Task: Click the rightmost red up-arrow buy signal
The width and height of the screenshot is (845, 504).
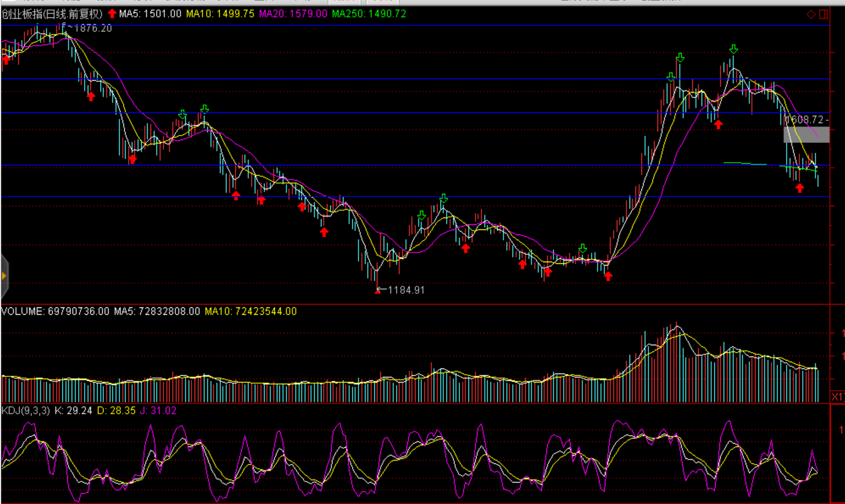Action: pos(799,188)
